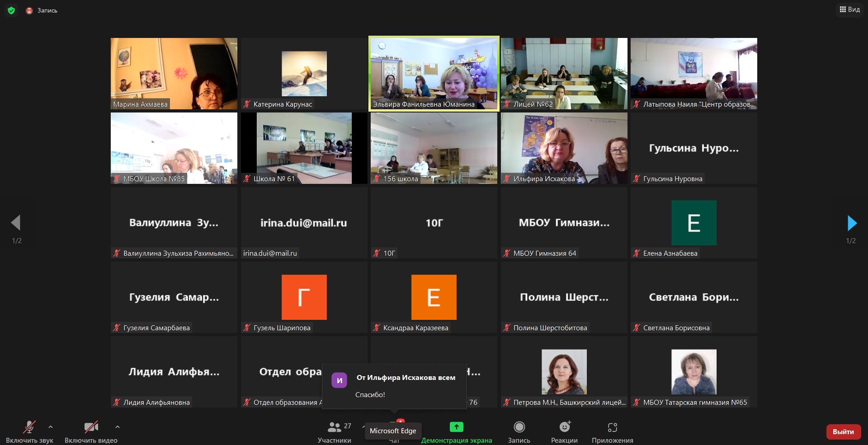
Task: Open the Participants panel icon
Action: 335,427
